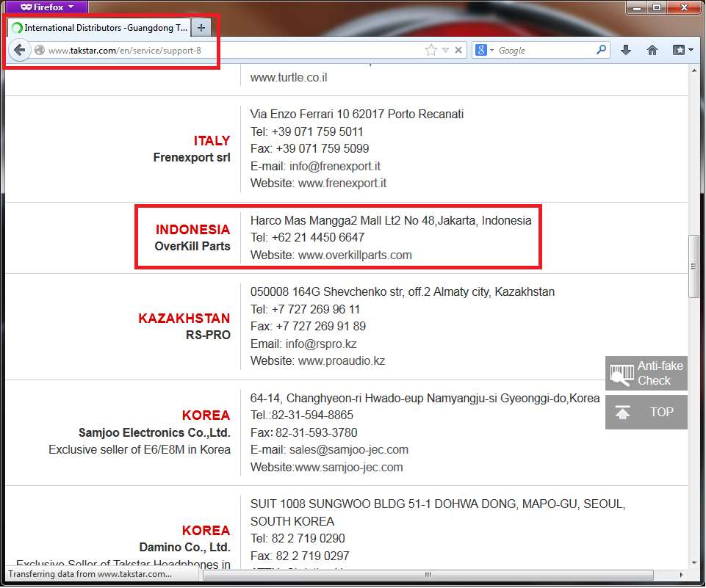This screenshot has height=588, width=706.
Task: Stop loading the page with X icon
Action: point(458,50)
